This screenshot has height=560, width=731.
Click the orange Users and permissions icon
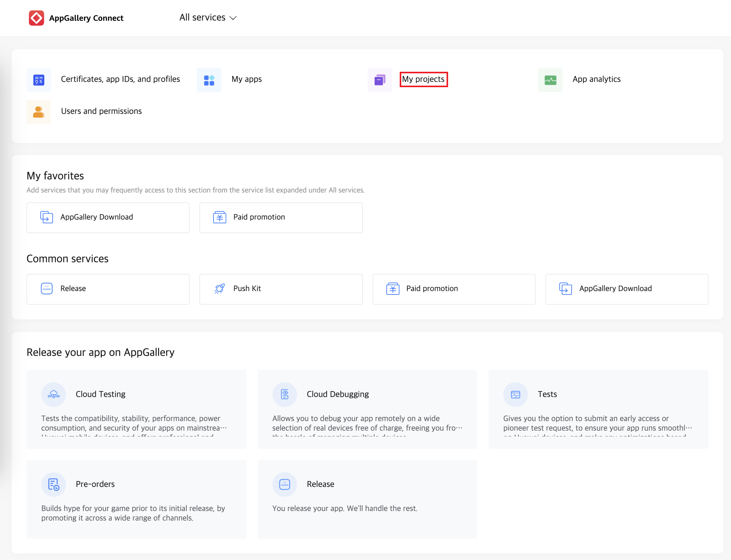[x=39, y=112]
